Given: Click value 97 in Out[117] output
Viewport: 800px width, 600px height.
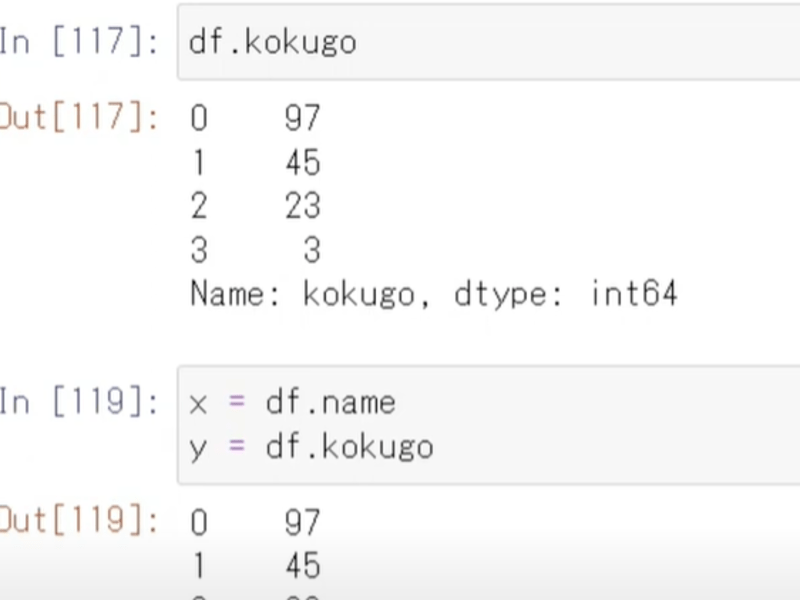Looking at the screenshot, I should pyautogui.click(x=302, y=118).
